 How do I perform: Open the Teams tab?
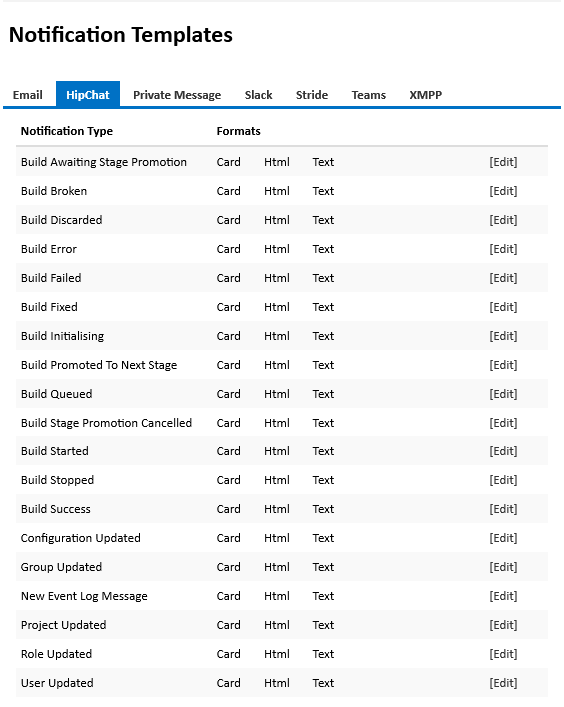368,95
